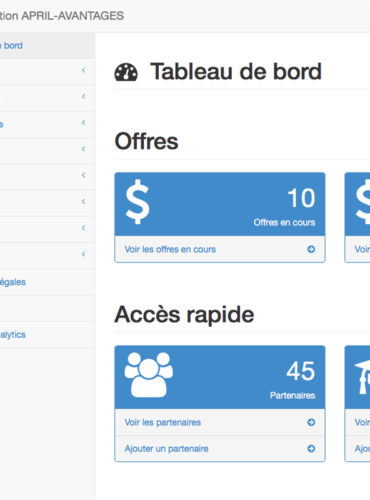Screen dimensions: 370x500
Task: Click the dollar sign icon on Offres en cours card
Action: [x=137, y=201]
